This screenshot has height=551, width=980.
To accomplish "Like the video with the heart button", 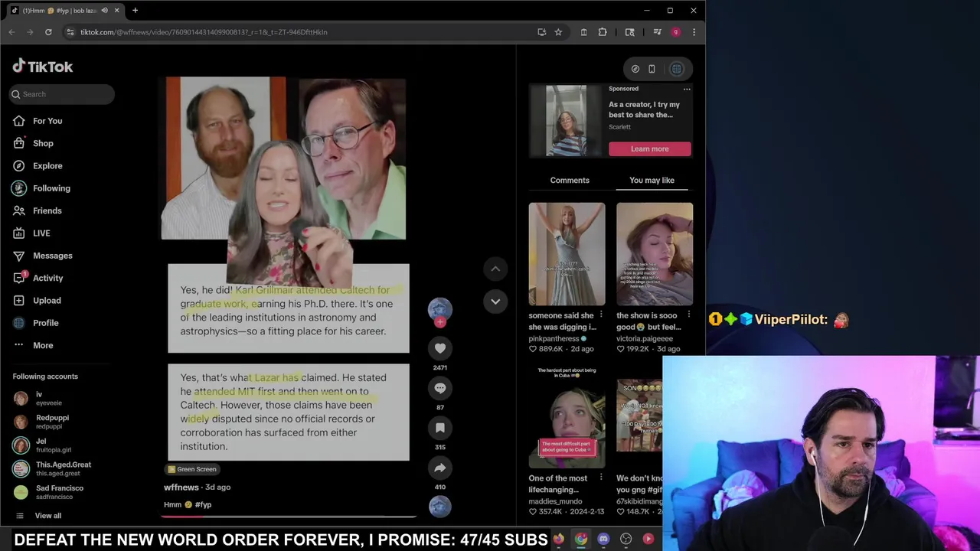I will 440,348.
